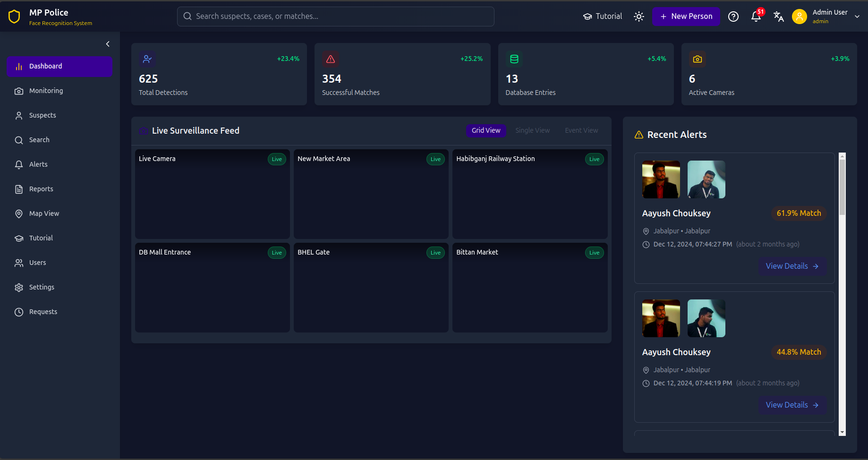Viewport: 868px width, 460px height.
Task: View Details of 07:44:19 PM alert
Action: click(x=792, y=405)
